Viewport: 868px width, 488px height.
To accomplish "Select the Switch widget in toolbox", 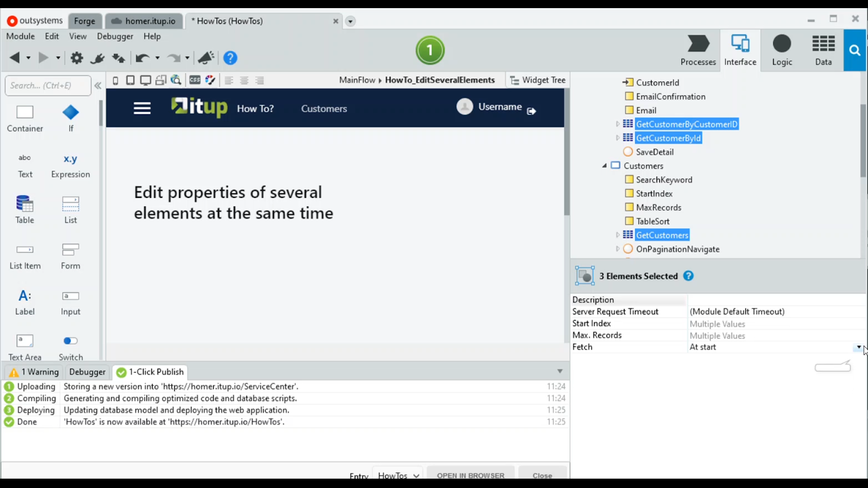I will coord(71,348).
